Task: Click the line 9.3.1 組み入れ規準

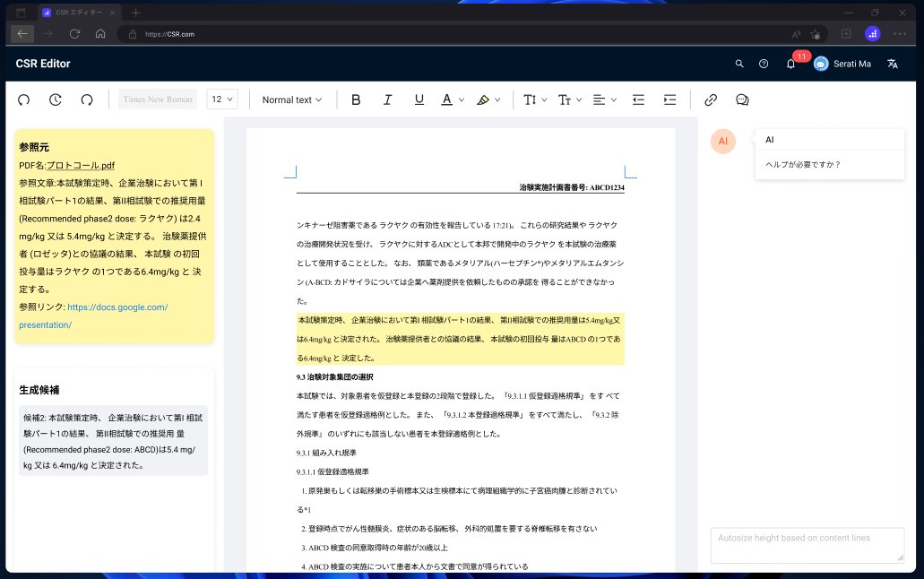Action: pyautogui.click(x=326, y=453)
